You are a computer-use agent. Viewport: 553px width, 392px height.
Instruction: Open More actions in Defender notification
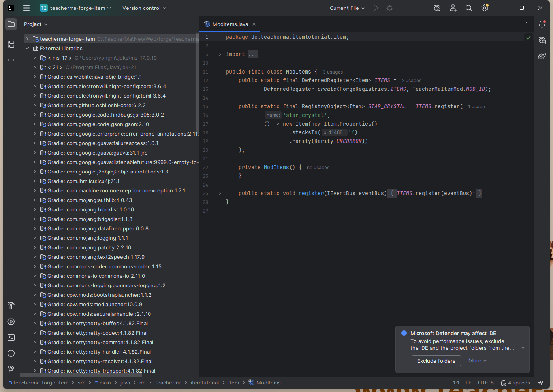click(478, 361)
